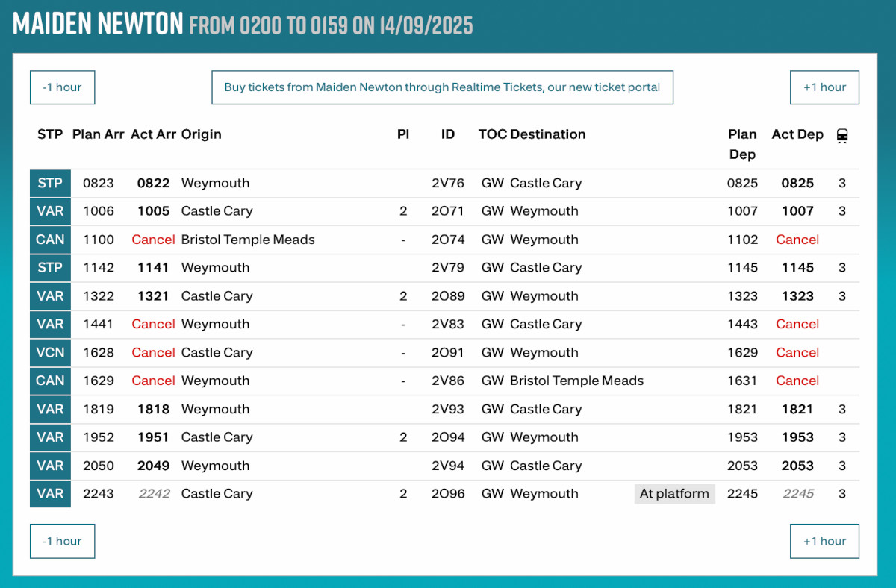Open service 2O94 row
The width and height of the screenshot is (896, 588).
[448, 437]
